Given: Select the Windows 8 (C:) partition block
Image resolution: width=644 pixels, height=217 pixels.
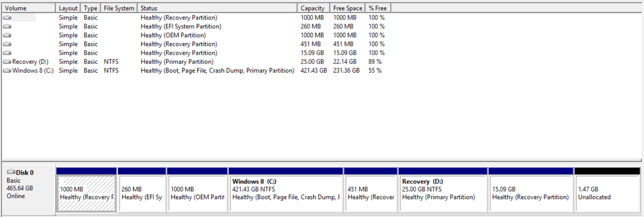Looking at the screenshot, I should [286, 190].
